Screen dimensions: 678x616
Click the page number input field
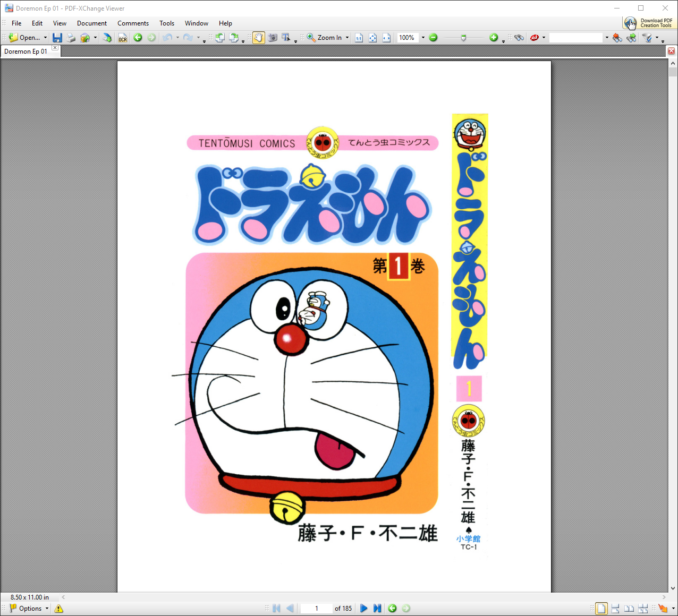click(x=317, y=609)
